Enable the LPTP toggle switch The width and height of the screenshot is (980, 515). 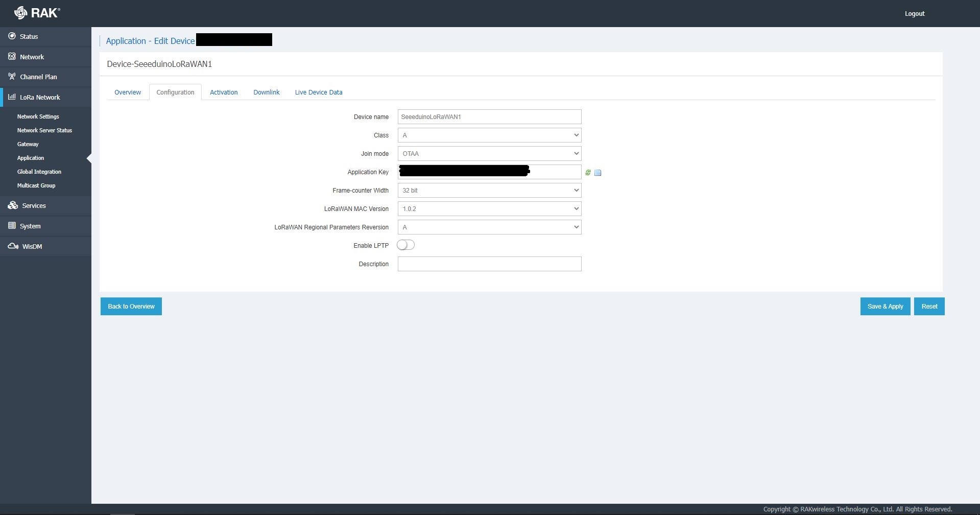pyautogui.click(x=405, y=245)
